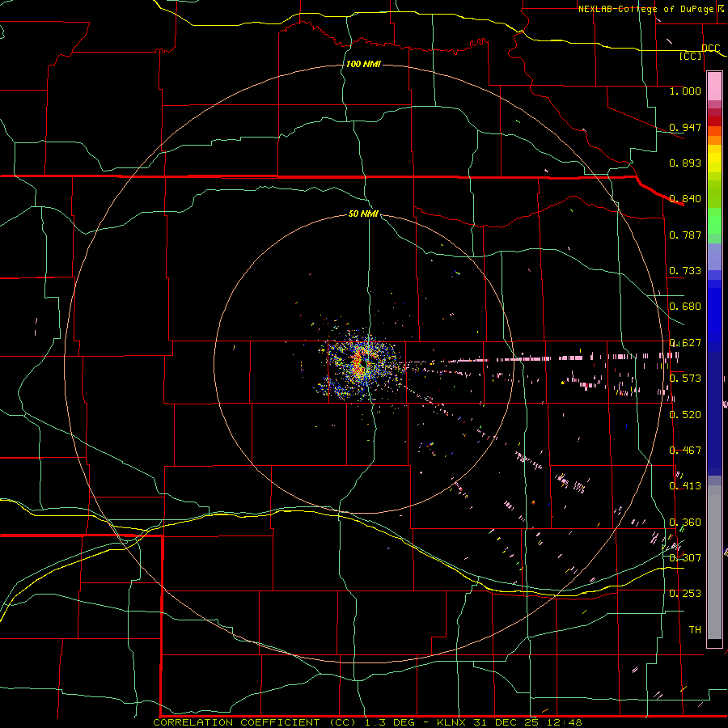The image size is (728, 728).
Task: Click the 0.787 value on the color scale
Action: (685, 235)
